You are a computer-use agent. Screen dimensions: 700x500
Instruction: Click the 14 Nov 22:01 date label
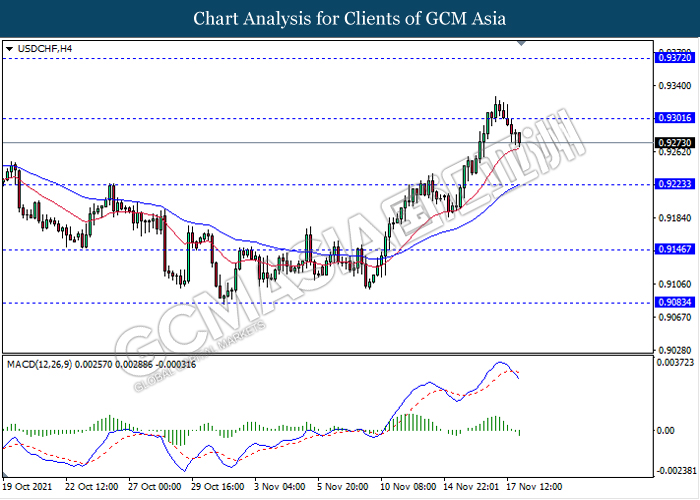pos(471,487)
